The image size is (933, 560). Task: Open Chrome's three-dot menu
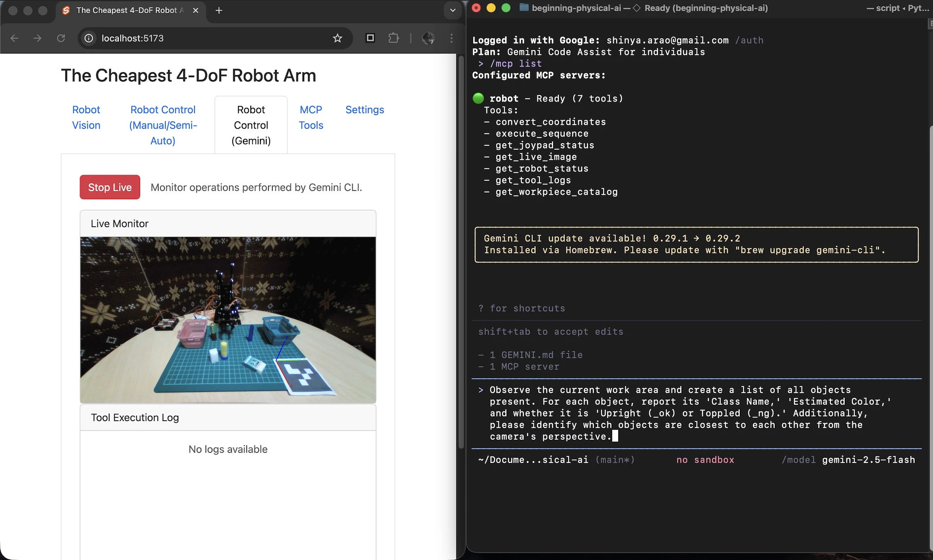point(451,38)
